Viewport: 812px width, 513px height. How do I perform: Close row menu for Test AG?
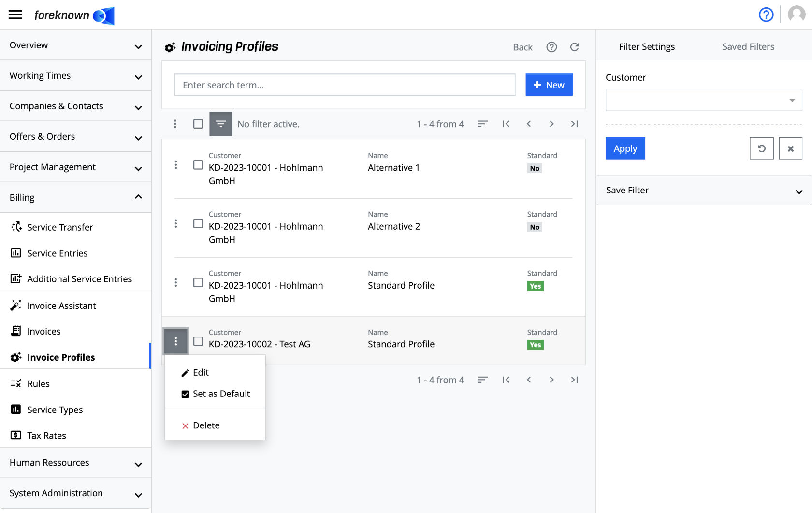click(175, 341)
